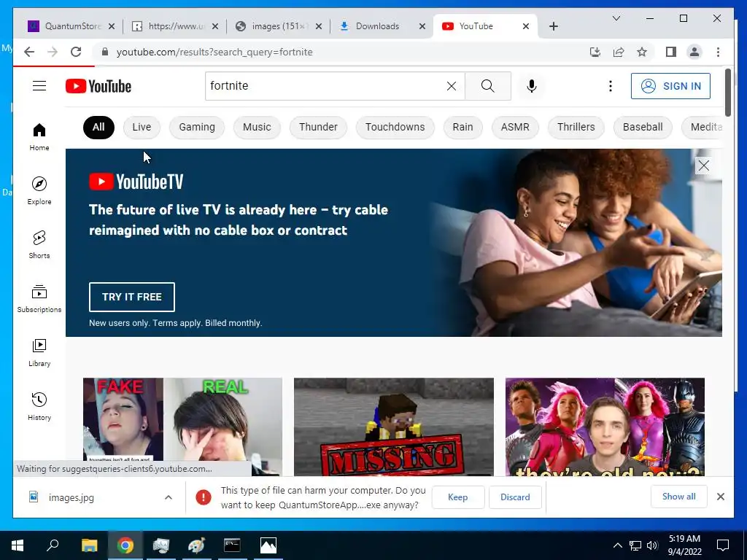Select the Baseball filter chip
This screenshot has height=560, width=747.
643,127
